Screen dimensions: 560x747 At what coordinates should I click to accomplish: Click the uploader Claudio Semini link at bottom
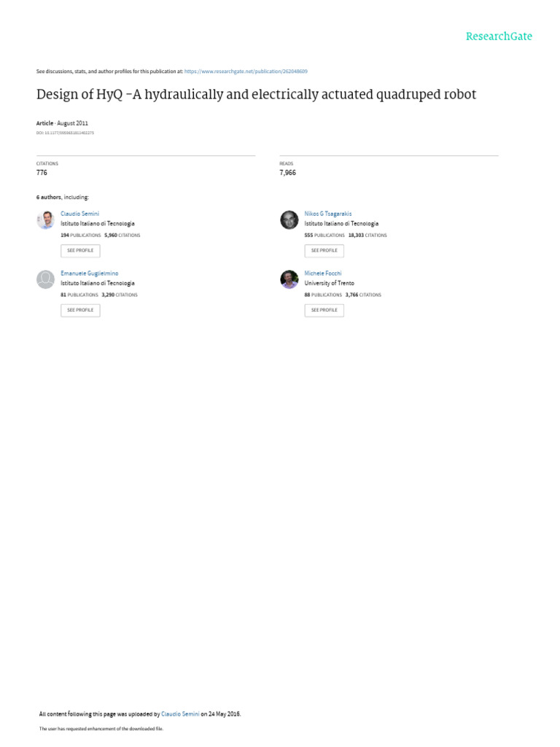pos(181,714)
